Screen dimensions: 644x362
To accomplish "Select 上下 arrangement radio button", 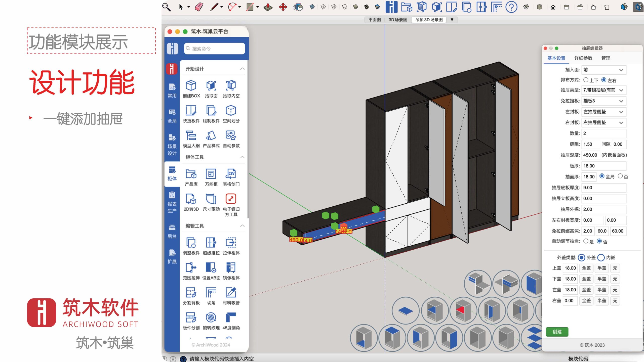I will pos(586,80).
